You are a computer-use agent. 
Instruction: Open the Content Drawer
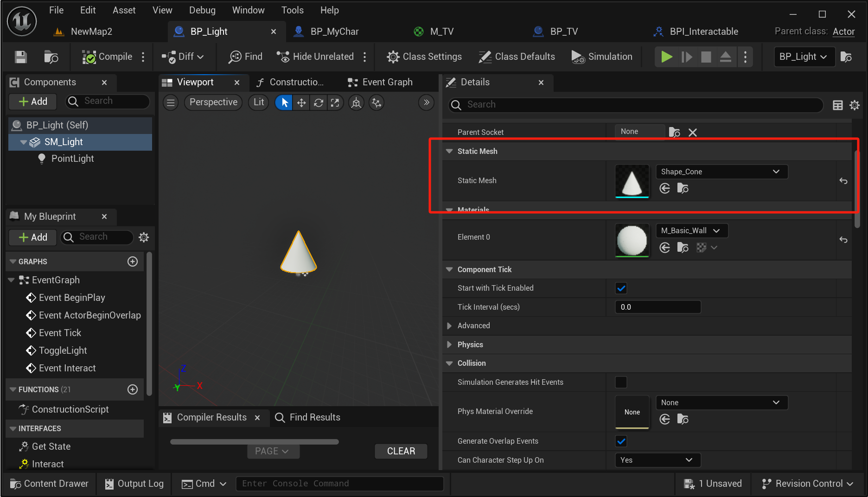pos(49,484)
